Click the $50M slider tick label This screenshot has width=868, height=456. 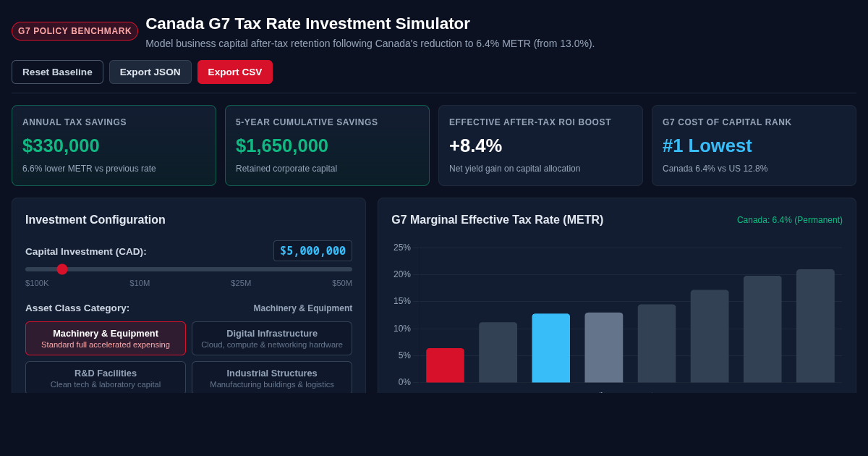pyautogui.click(x=342, y=283)
